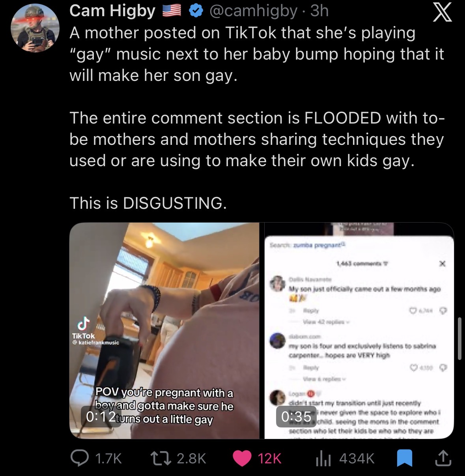Viewport: 465px width, 476px height.
Task: Close the comments panel in the video
Action: [x=443, y=263]
